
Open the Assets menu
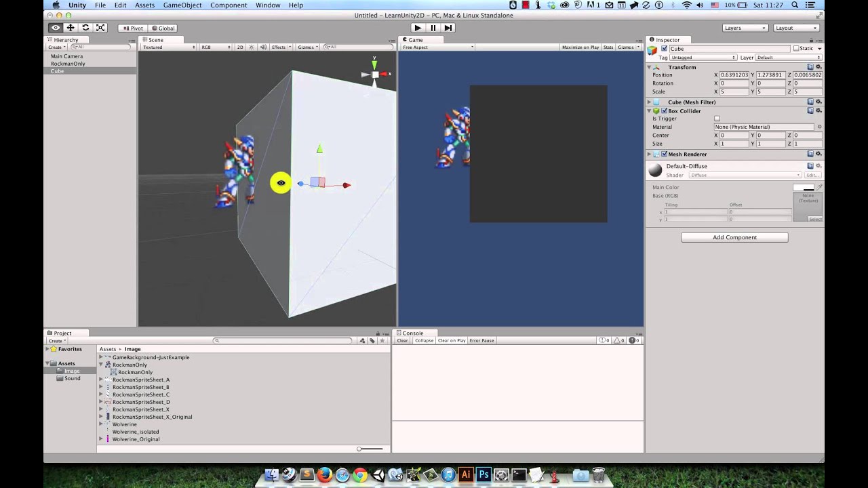coord(144,5)
